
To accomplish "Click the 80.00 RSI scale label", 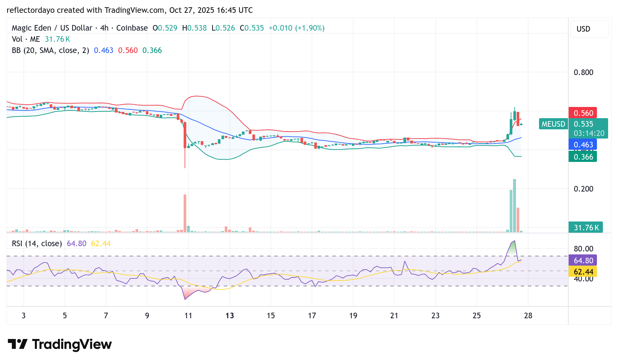I will click(583, 249).
